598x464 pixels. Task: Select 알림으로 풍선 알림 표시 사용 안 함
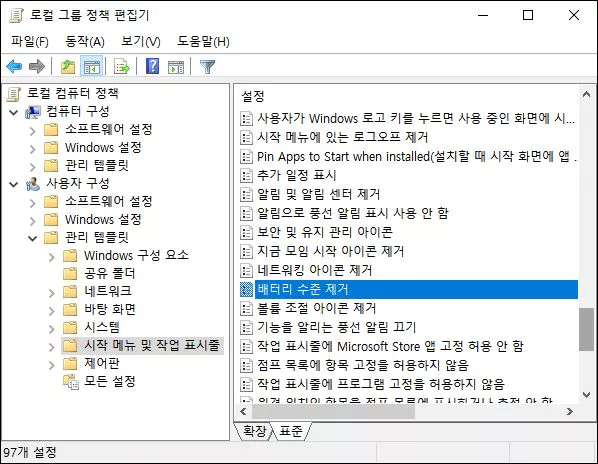pos(353,213)
